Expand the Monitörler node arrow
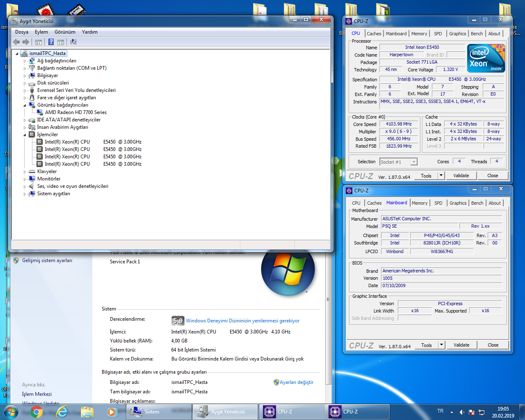The height and width of the screenshot is (420, 525). coord(25,179)
